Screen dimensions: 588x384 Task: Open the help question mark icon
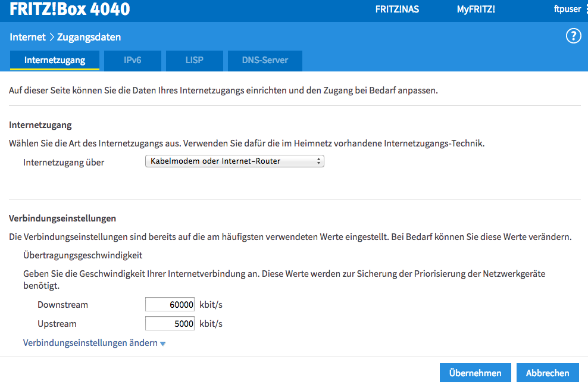coord(573,36)
